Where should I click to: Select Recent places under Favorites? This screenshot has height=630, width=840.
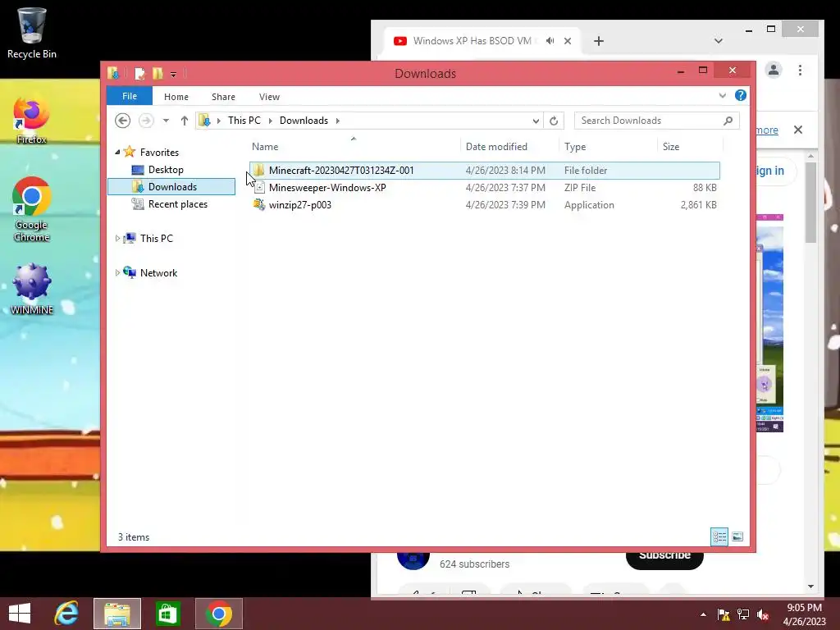point(177,204)
